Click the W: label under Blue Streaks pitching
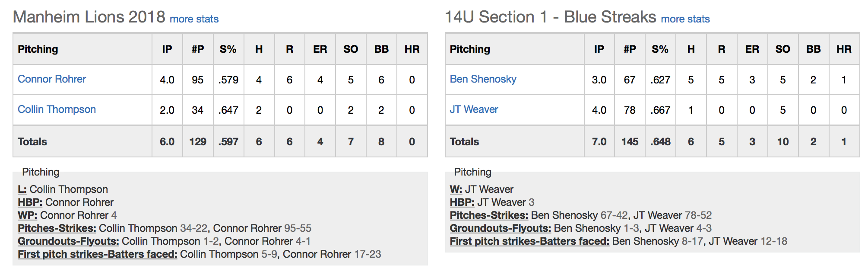The image size is (868, 275). [x=456, y=189]
